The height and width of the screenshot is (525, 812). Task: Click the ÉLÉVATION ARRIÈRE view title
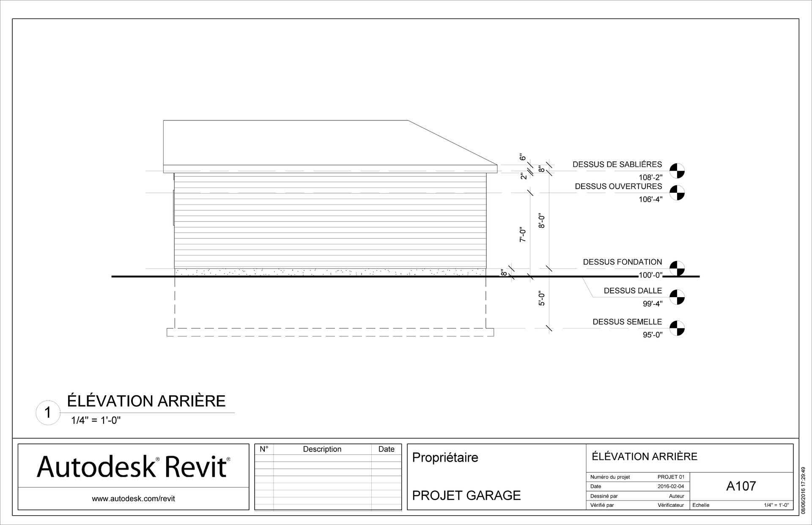tap(146, 401)
